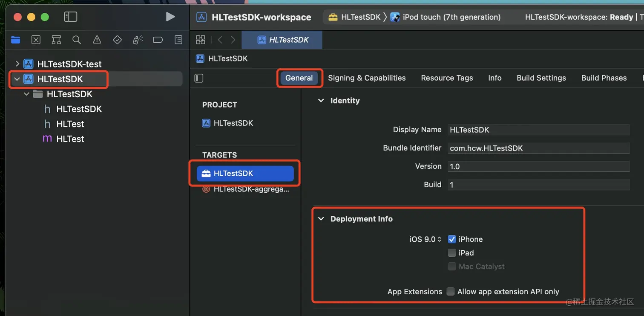The image size is (644, 316).
Task: Open the related items grid icon
Action: [200, 40]
